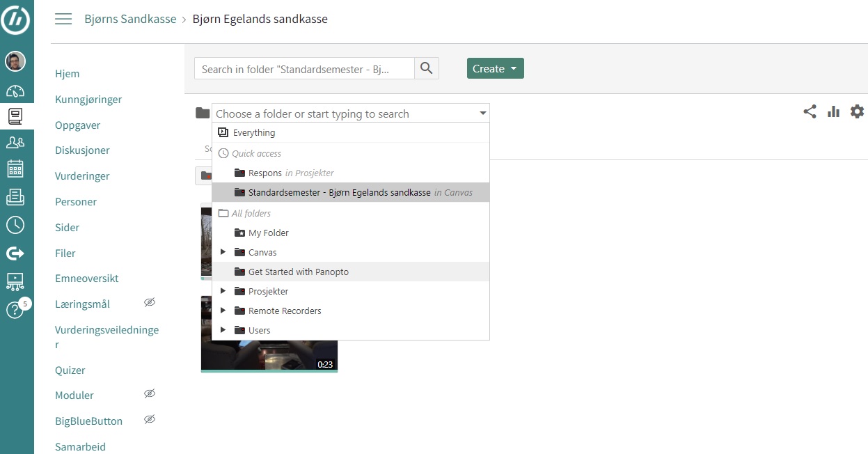Open Diskusjoner in the course menu

coord(82,150)
